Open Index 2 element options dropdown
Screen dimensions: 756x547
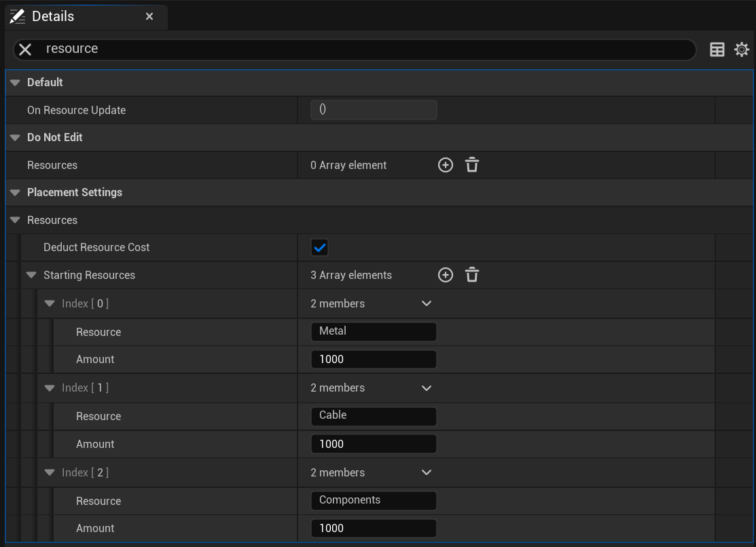click(x=426, y=472)
